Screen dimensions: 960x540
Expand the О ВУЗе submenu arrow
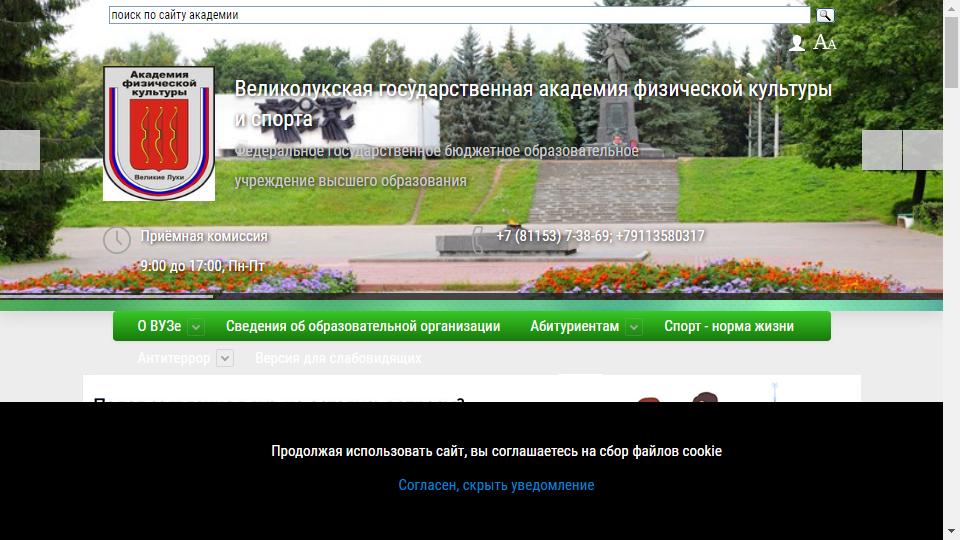196,327
